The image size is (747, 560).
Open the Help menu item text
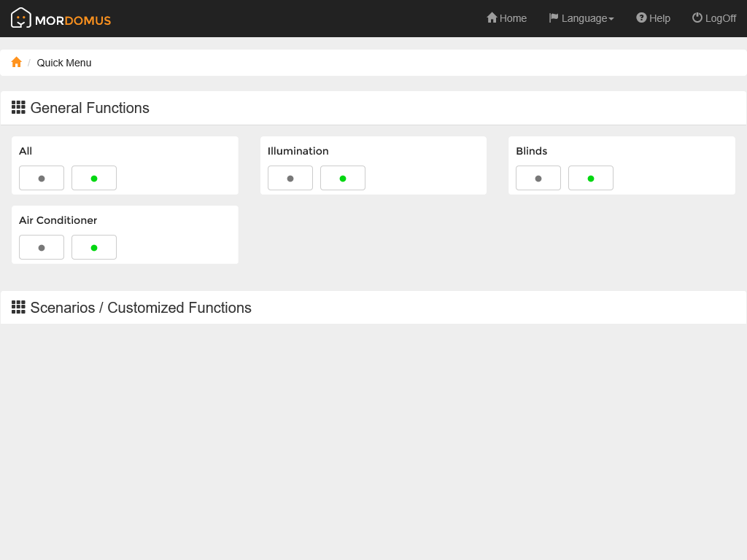click(659, 18)
